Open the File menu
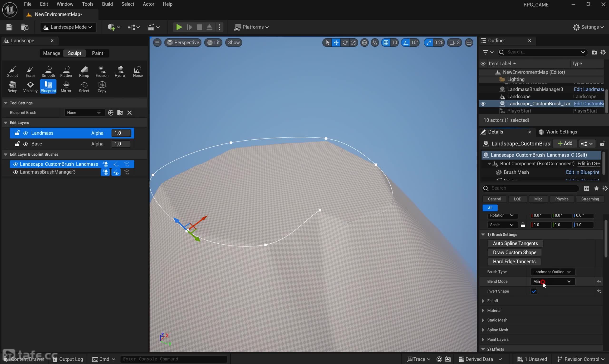609x364 pixels. coord(28,4)
